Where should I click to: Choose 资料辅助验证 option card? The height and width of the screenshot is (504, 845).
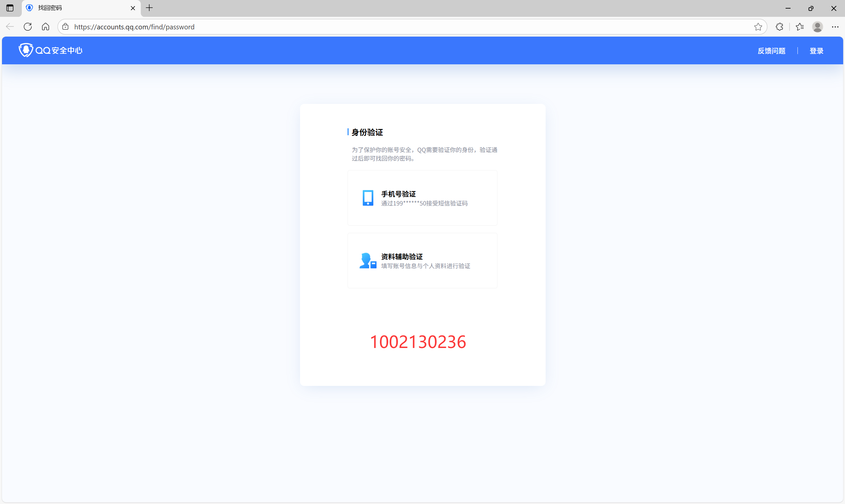click(x=422, y=261)
